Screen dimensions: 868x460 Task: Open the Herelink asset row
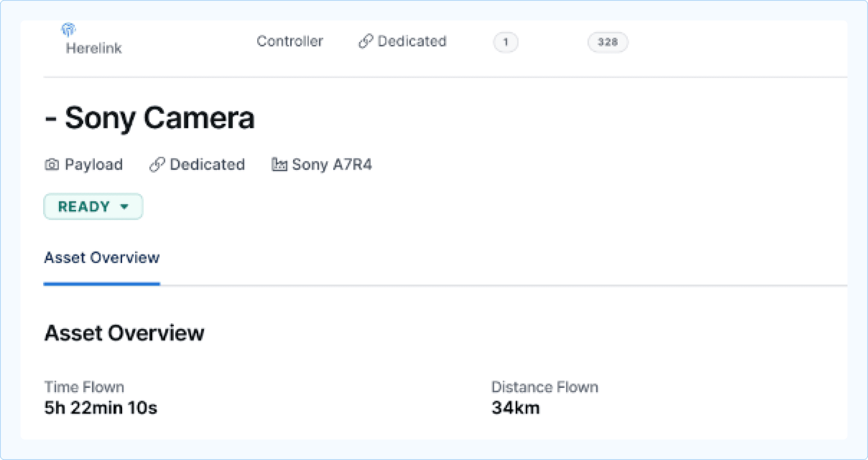click(x=445, y=49)
